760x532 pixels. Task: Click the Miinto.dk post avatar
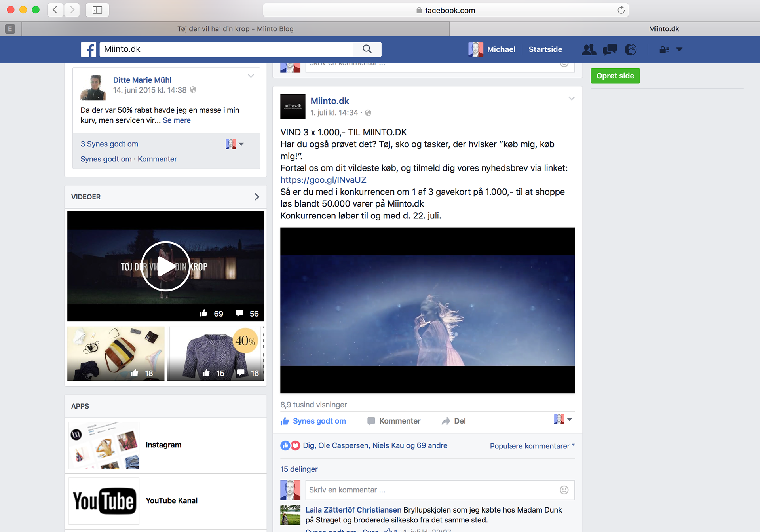[x=293, y=106]
